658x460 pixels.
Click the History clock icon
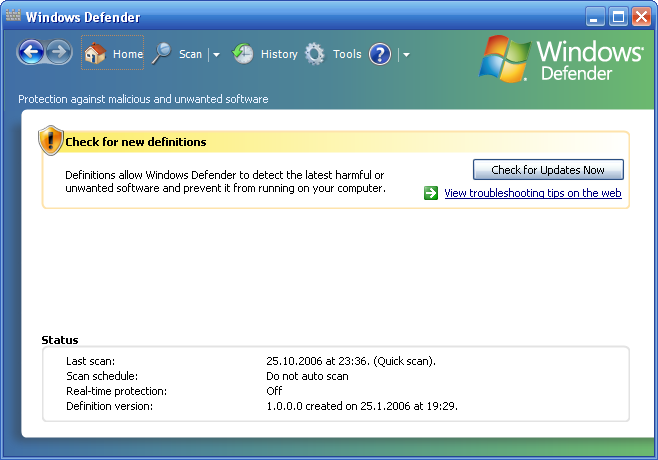[x=243, y=53]
